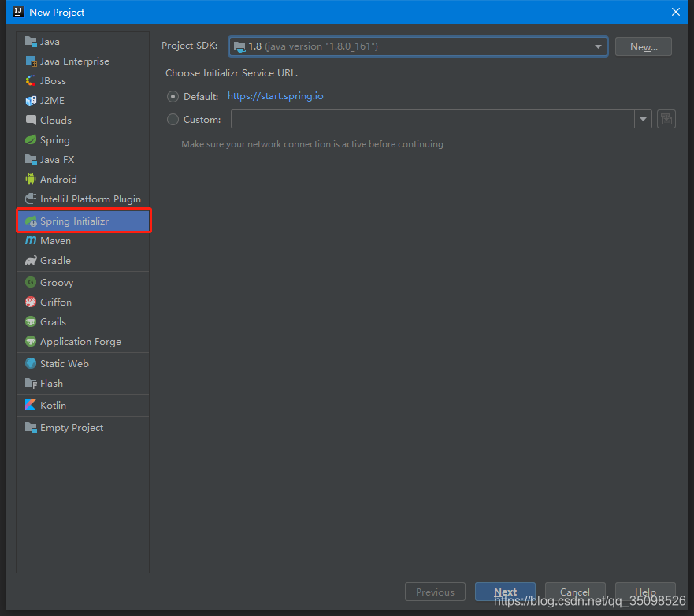Click the Clouds speech-bubble icon
Viewport: 694px width, 616px height.
pos(31,120)
